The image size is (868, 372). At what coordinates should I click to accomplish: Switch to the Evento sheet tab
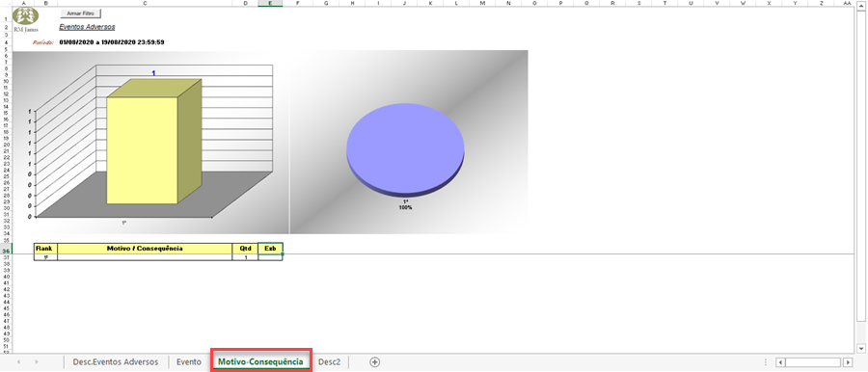(x=189, y=362)
